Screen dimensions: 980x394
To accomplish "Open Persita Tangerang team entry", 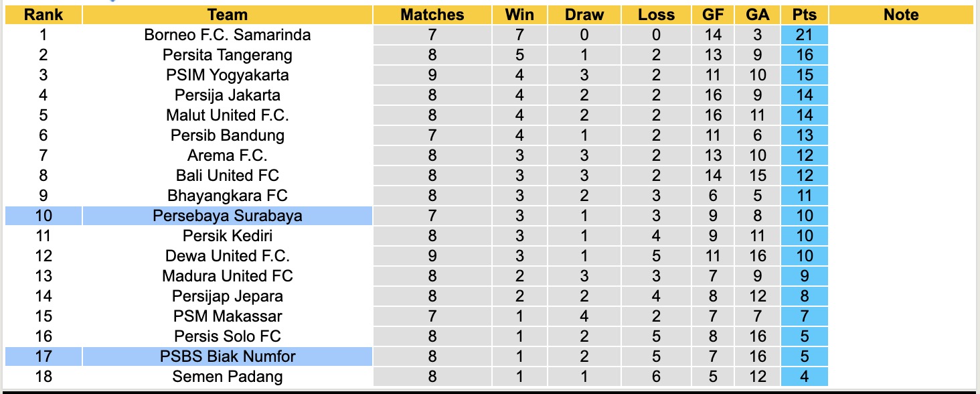I will [228, 55].
